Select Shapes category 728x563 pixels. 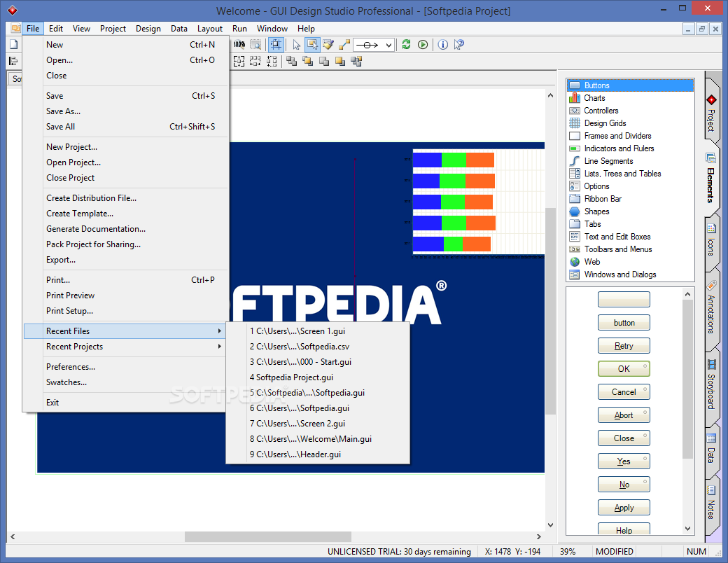[x=596, y=211]
